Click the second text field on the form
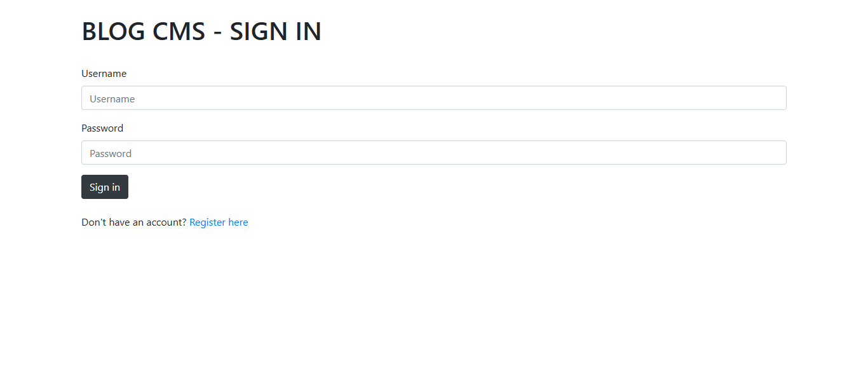Image resolution: width=868 pixels, height=382 pixels. point(434,153)
